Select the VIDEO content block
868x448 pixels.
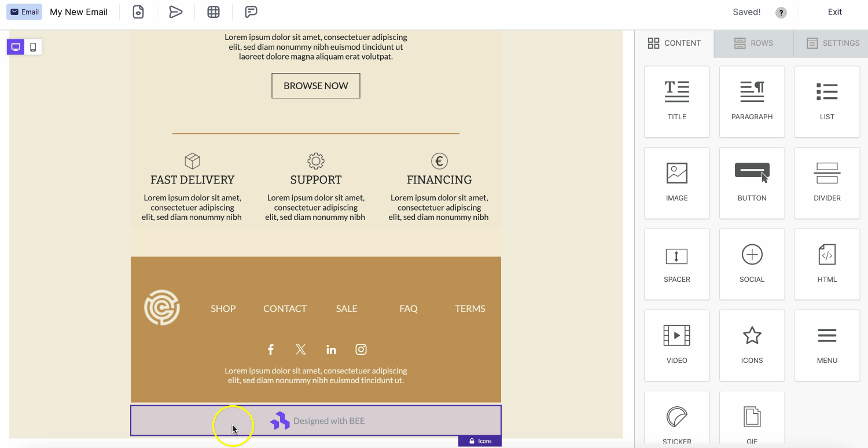point(677,345)
